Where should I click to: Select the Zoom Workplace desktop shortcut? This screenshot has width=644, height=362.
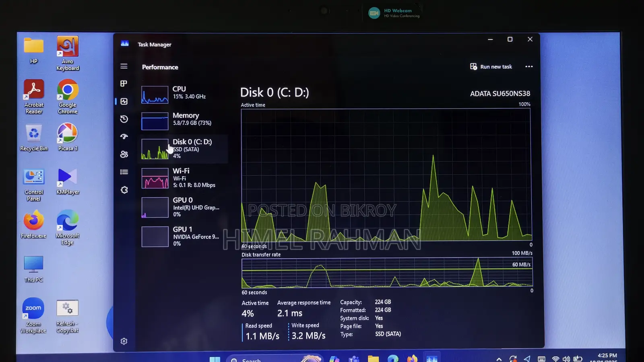click(x=33, y=316)
